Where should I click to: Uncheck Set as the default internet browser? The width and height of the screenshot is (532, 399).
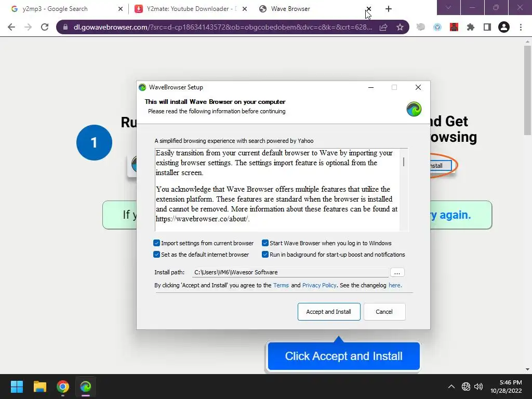[x=156, y=255]
